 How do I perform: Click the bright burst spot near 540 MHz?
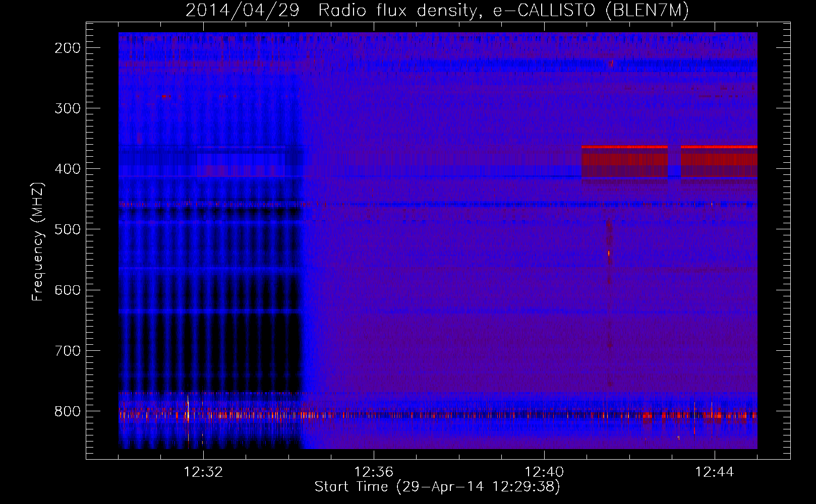pyautogui.click(x=609, y=253)
